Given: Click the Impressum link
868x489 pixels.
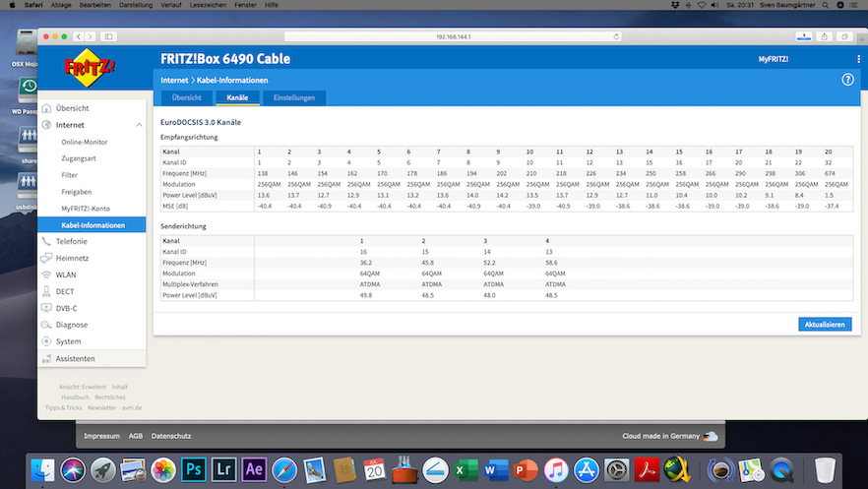Looking at the screenshot, I should (102, 436).
